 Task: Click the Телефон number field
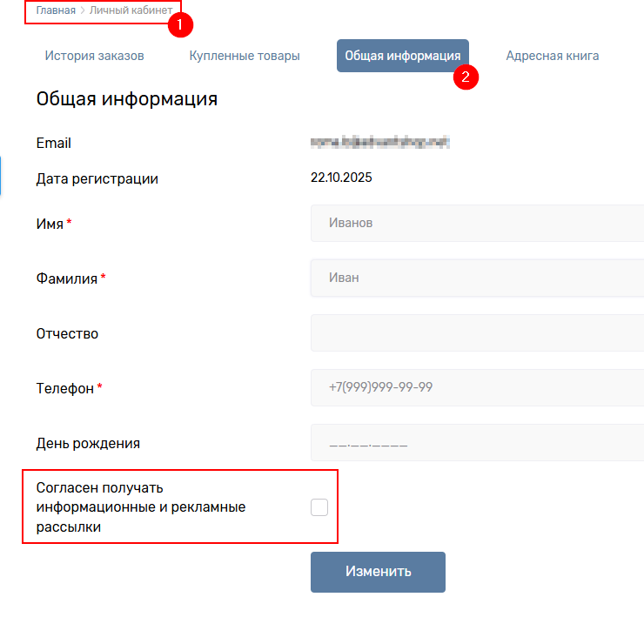pyautogui.click(x=477, y=387)
